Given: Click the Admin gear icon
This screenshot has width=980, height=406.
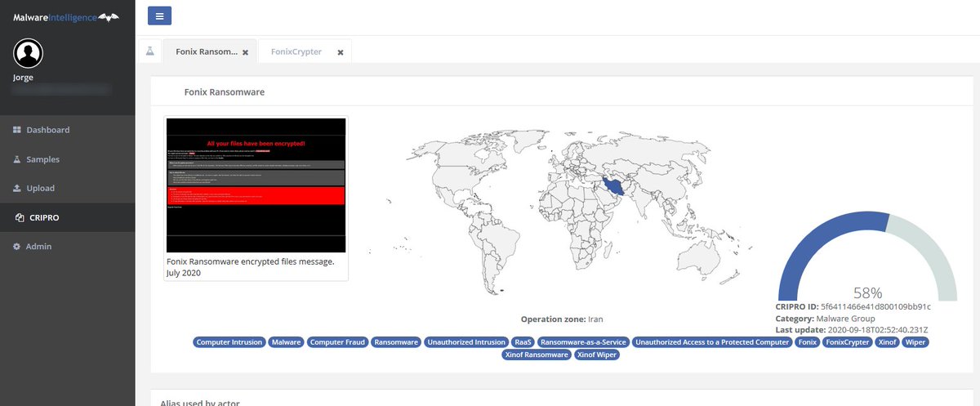Looking at the screenshot, I should click(17, 247).
